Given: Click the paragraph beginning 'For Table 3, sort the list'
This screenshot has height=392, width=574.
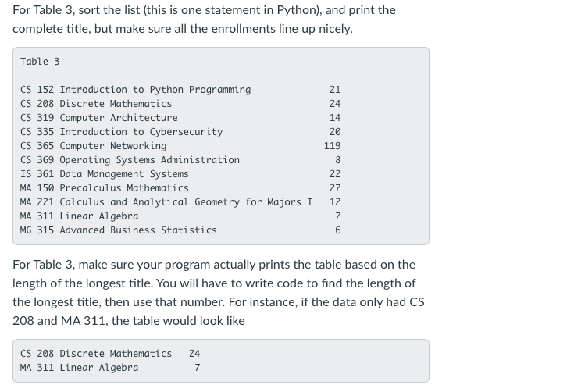Looking at the screenshot, I should pos(204,20).
